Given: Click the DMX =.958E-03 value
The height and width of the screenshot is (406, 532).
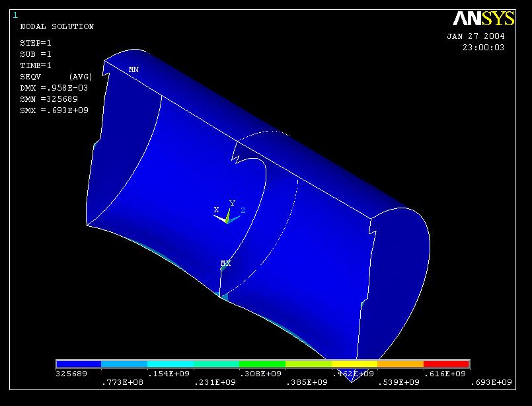Looking at the screenshot, I should pyautogui.click(x=54, y=88).
